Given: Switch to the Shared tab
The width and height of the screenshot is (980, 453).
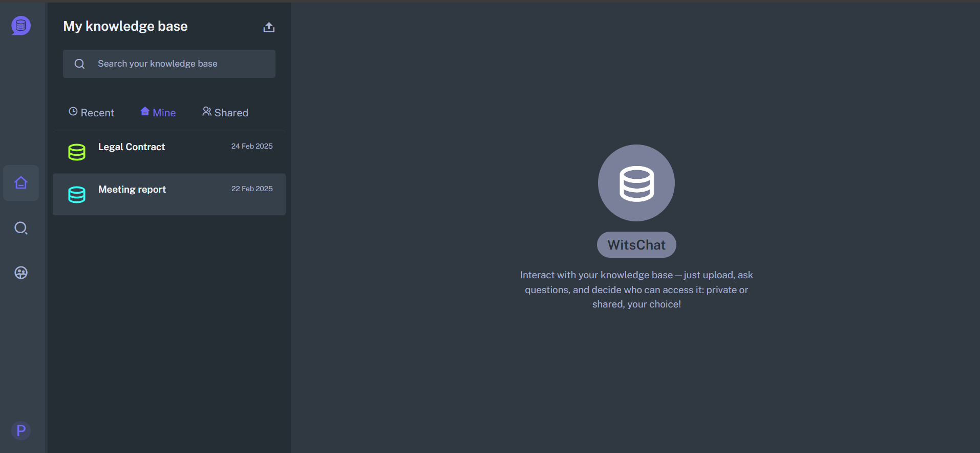Looking at the screenshot, I should [x=225, y=113].
